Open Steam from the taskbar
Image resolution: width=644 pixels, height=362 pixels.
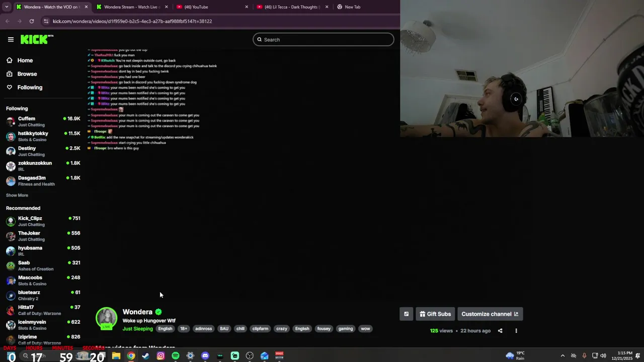[145, 356]
